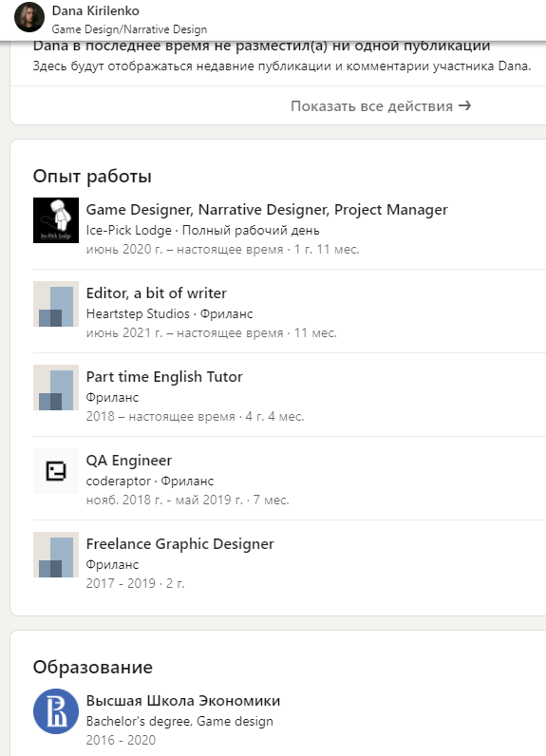The image size is (546, 756).
Task: Click Dana Kirilenko's profile avatar
Action: (28, 17)
